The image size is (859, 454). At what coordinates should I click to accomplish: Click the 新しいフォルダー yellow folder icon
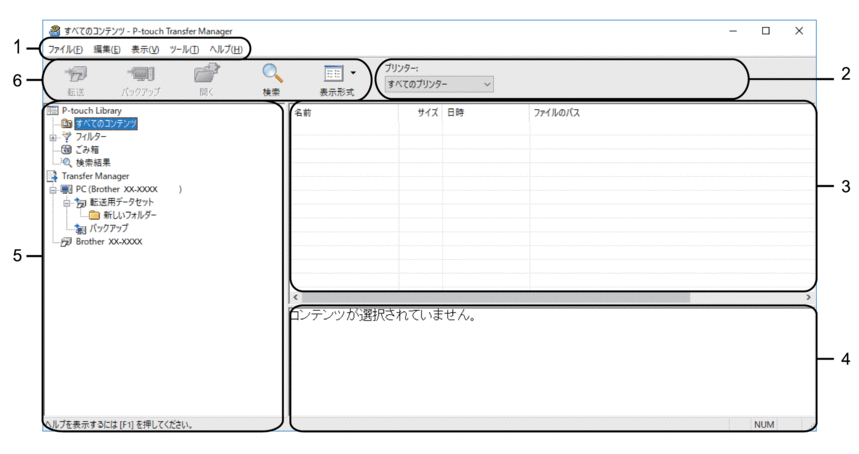point(94,215)
